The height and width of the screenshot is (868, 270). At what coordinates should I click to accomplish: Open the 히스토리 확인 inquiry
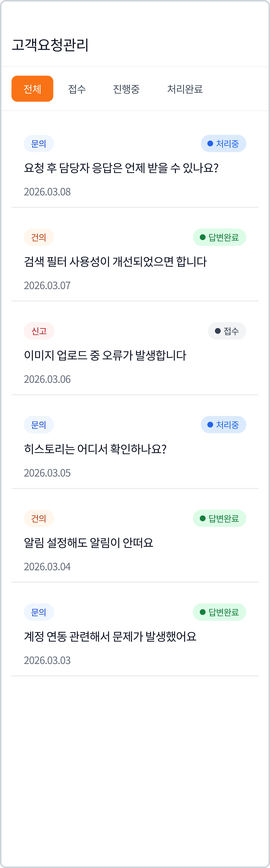point(95,449)
